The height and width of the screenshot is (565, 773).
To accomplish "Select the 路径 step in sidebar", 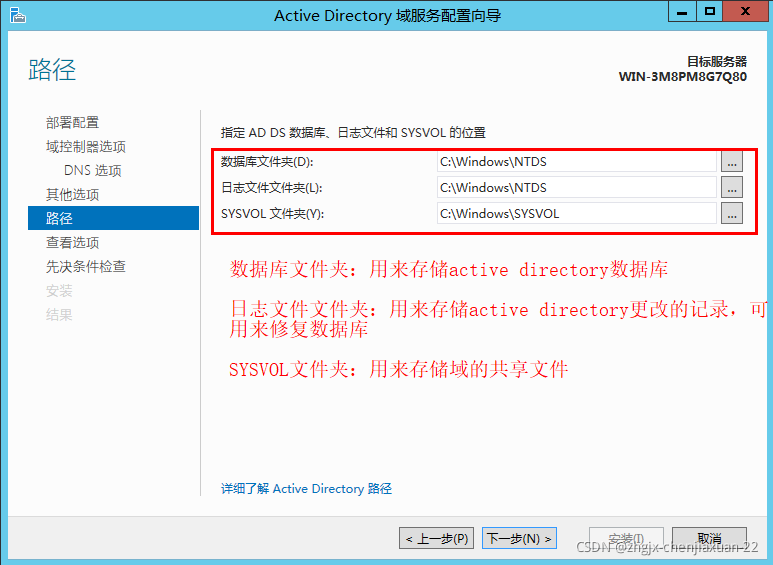I will [x=113, y=218].
